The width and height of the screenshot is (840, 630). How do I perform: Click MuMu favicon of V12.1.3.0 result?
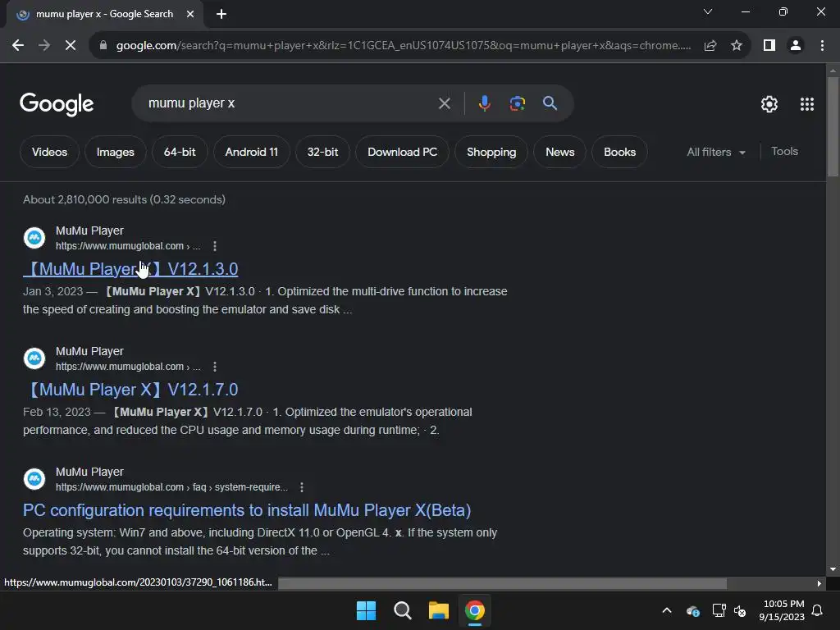point(34,238)
